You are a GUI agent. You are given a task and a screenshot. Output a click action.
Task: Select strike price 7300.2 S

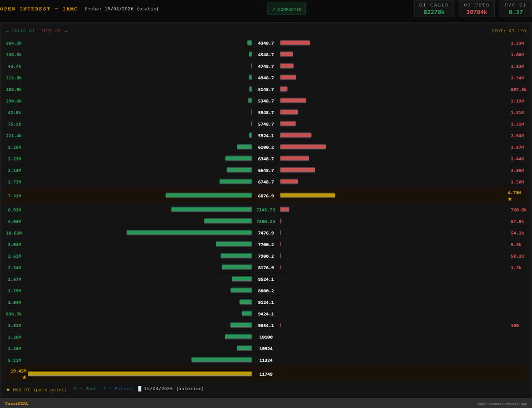tap(266, 221)
